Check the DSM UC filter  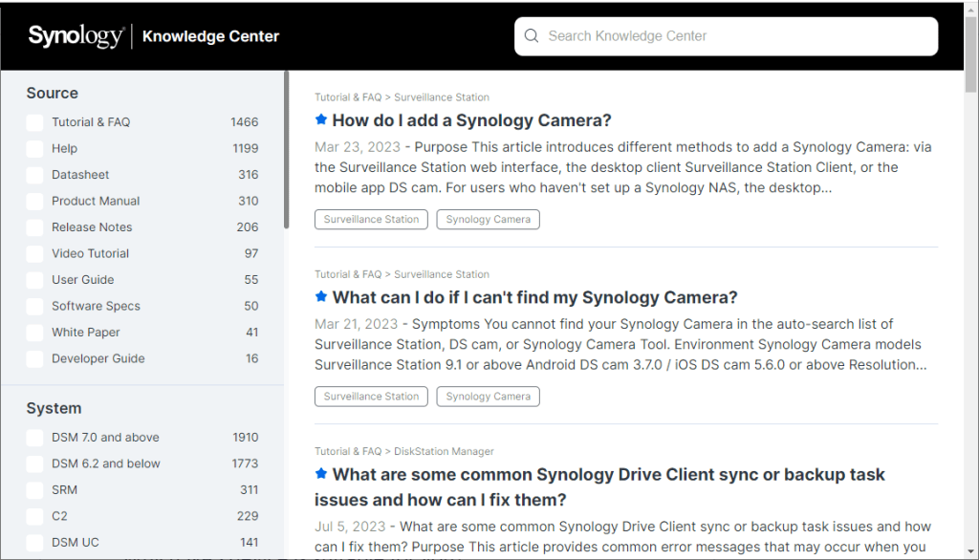coord(35,543)
